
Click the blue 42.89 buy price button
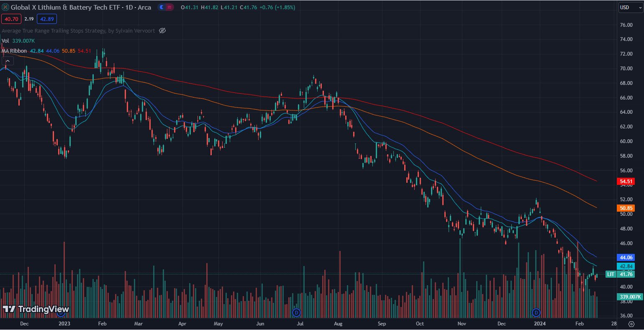[x=46, y=19]
